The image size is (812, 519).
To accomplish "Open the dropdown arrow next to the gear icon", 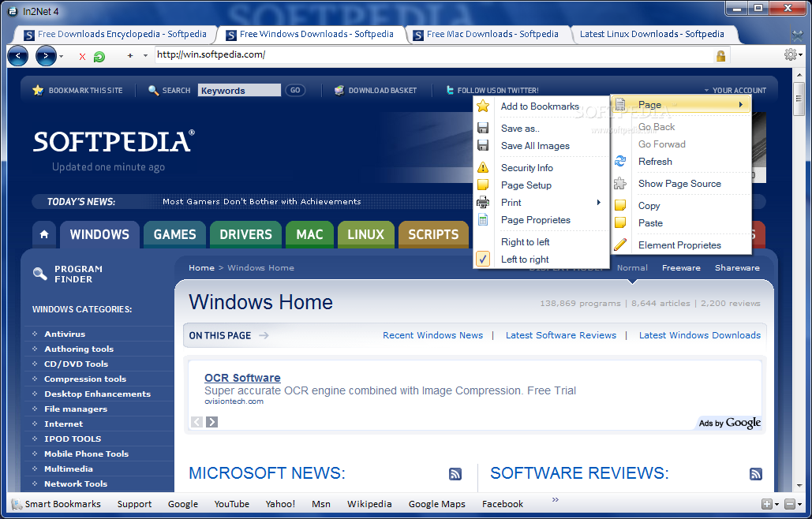I will click(800, 54).
